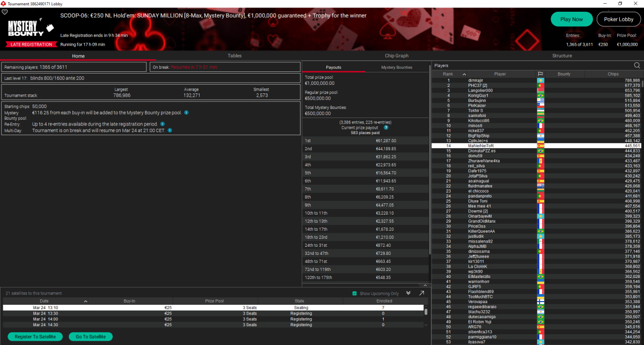Open help for current prize payout
644x345 pixels.
(x=386, y=128)
